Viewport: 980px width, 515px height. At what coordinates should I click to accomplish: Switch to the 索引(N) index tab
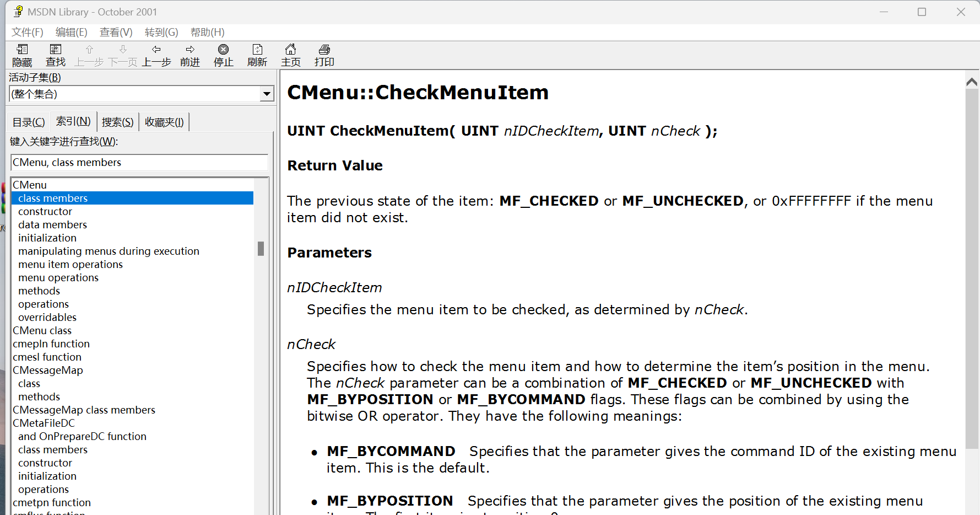point(73,121)
